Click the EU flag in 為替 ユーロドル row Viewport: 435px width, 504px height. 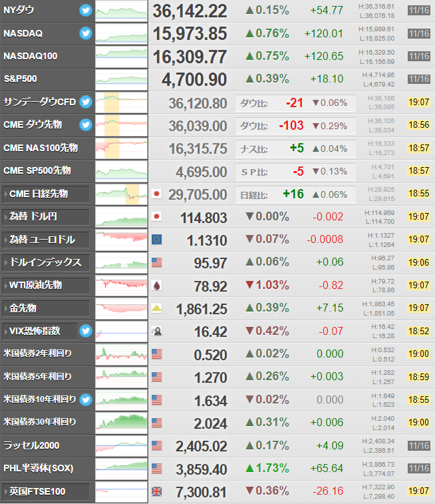(x=157, y=240)
